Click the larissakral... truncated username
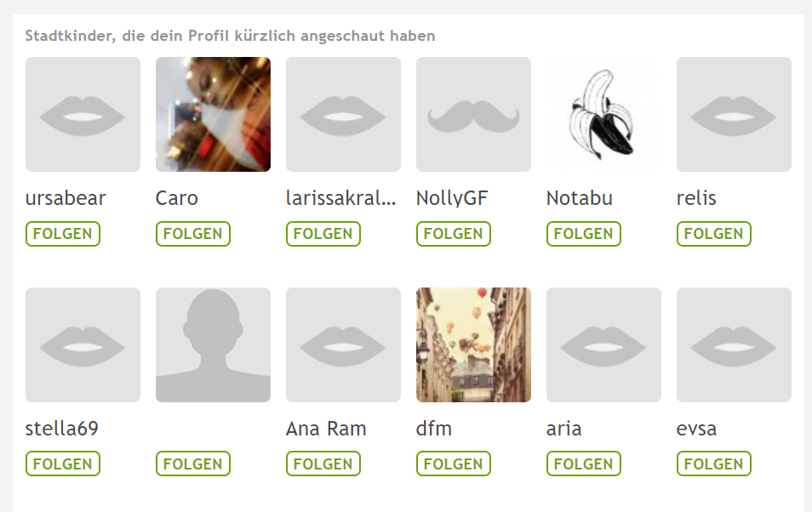This screenshot has width=812, height=512. coord(340,198)
